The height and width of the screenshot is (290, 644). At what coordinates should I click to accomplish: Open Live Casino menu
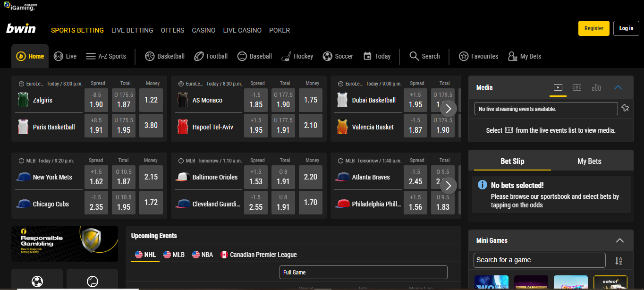click(x=242, y=30)
